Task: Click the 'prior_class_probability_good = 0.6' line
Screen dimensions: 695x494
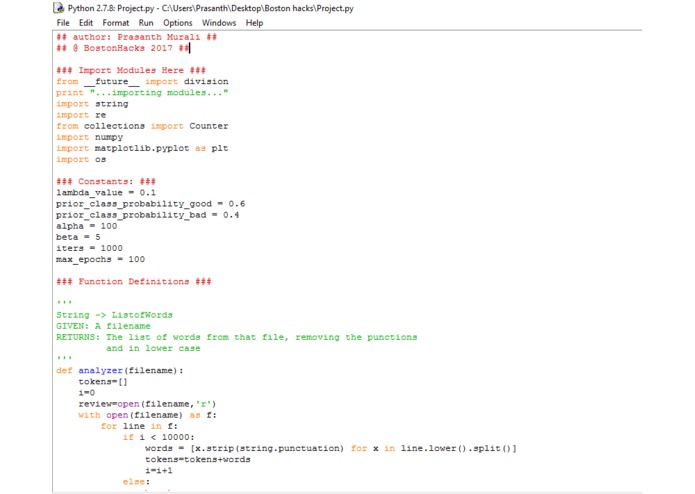Action: (151, 204)
